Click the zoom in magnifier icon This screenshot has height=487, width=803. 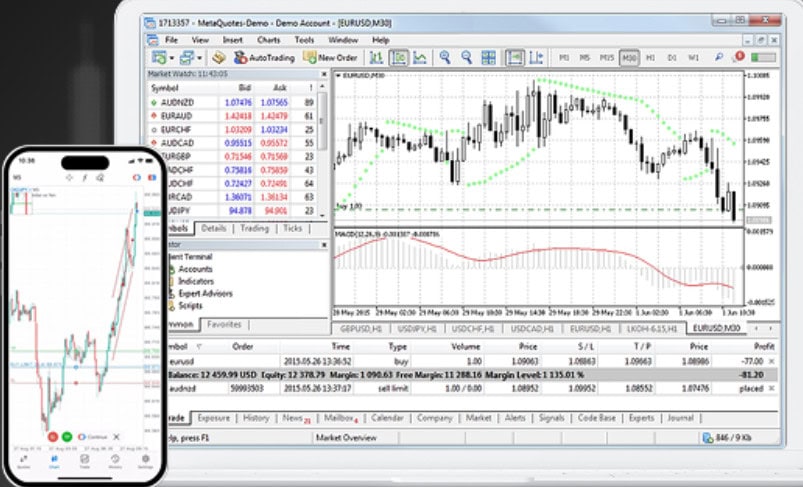445,58
